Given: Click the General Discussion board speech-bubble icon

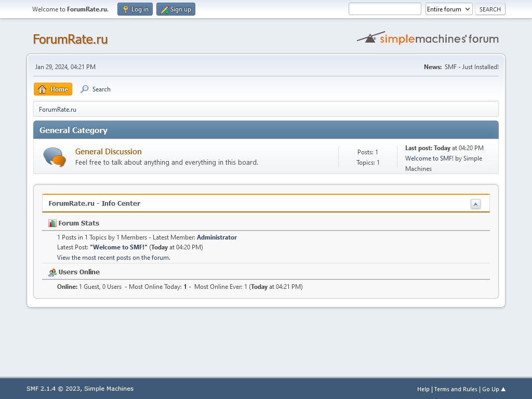Looking at the screenshot, I should (54, 157).
